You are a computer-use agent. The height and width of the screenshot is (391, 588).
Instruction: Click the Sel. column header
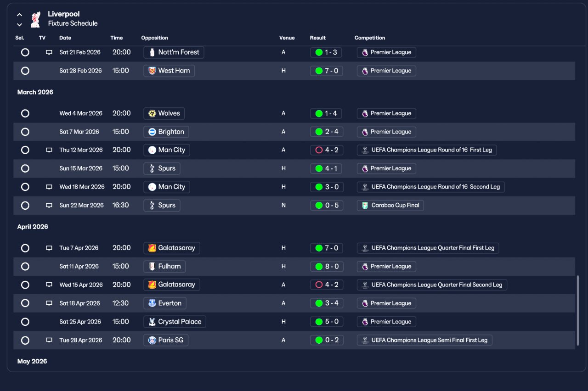click(20, 38)
